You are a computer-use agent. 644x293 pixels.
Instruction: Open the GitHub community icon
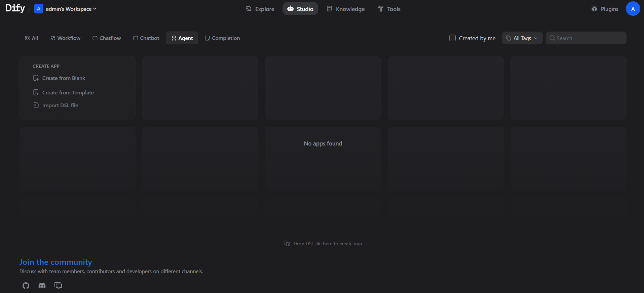(x=26, y=286)
